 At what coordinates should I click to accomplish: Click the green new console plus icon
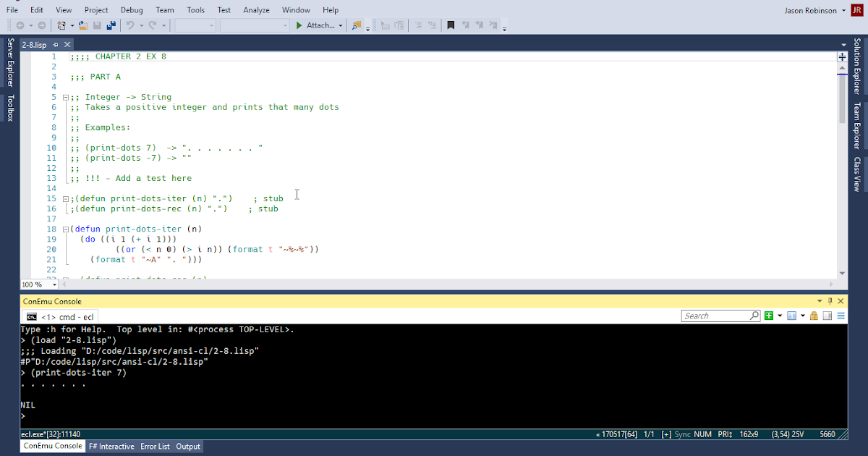point(769,316)
